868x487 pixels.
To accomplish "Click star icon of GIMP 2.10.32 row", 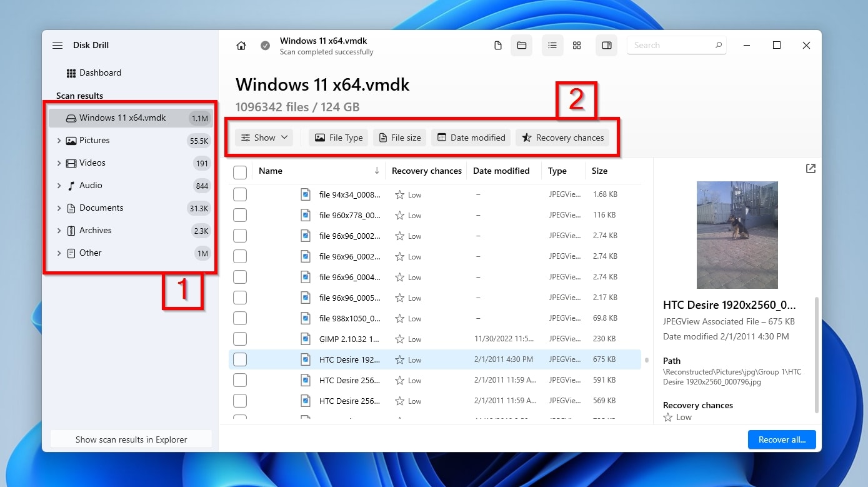I will (400, 339).
